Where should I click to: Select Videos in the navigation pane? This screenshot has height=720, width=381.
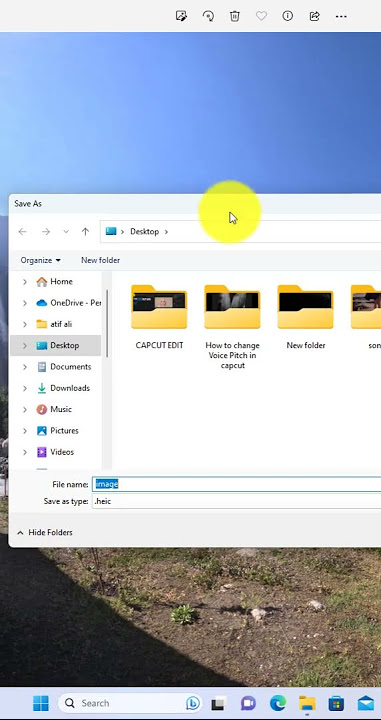56,452
